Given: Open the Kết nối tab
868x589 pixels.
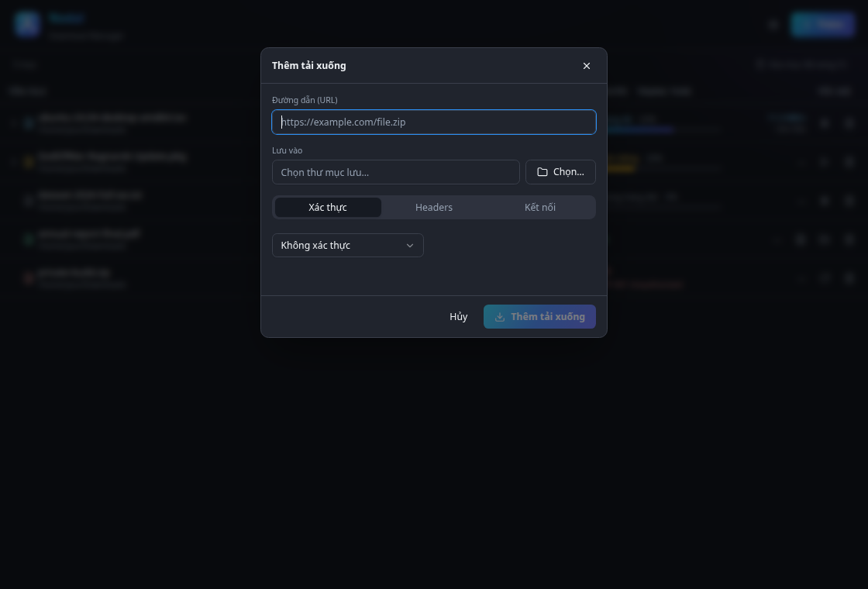Looking at the screenshot, I should pyautogui.click(x=539, y=207).
